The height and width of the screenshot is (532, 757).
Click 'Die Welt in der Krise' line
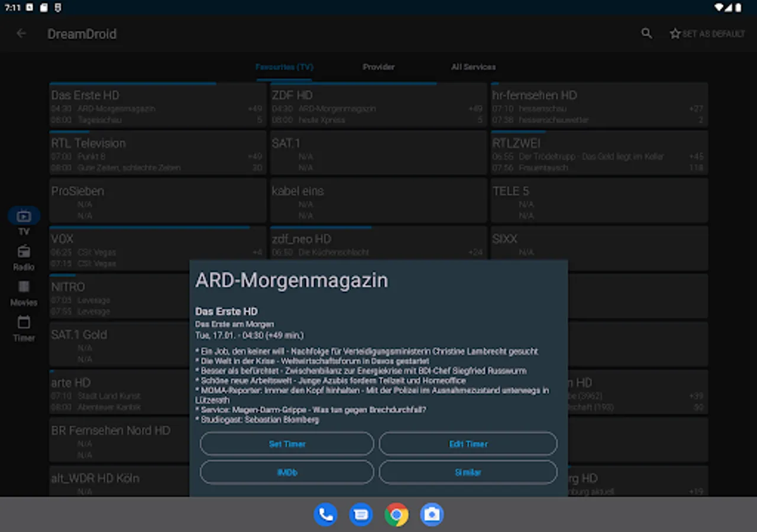312,361
